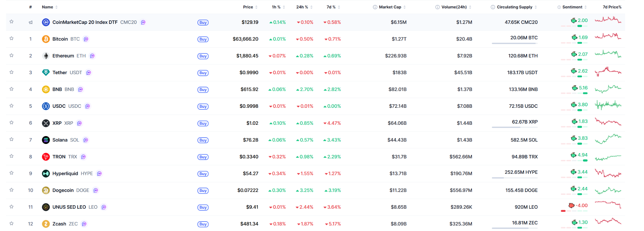
Task: Toggle watchlist star for Dogecoin
Action: [11, 190]
